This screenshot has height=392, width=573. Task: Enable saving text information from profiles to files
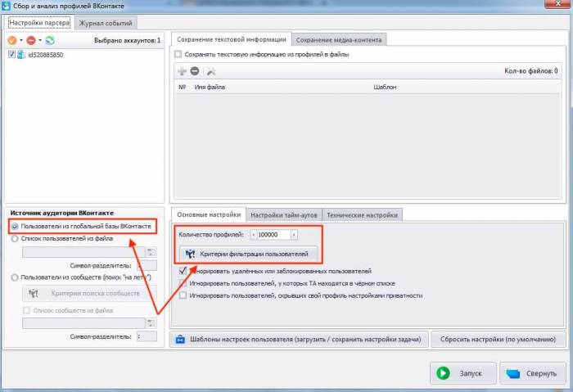[x=178, y=55]
